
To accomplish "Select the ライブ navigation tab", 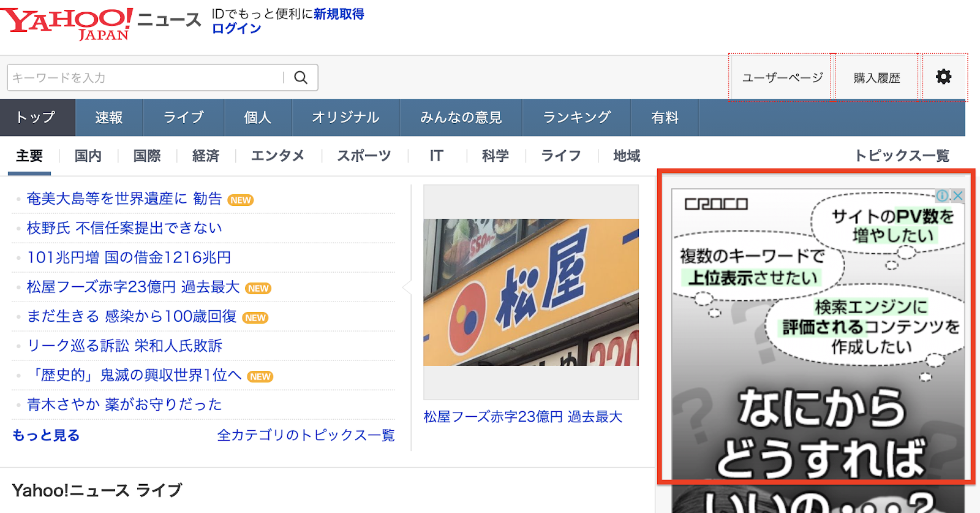I will tap(184, 118).
